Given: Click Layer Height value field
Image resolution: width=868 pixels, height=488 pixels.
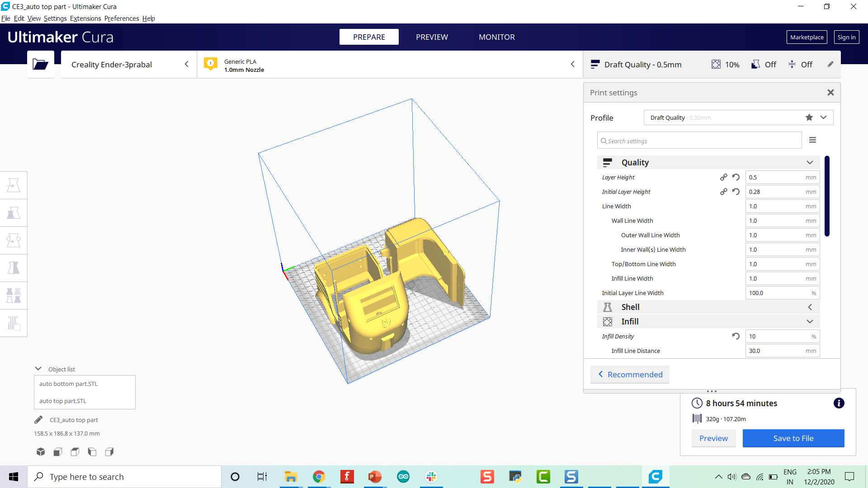Looking at the screenshot, I should point(782,177).
